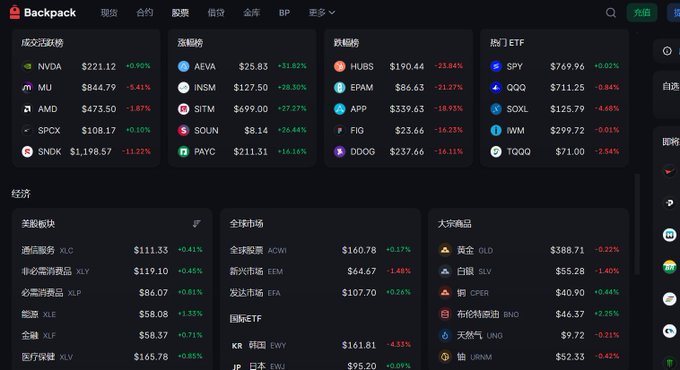Open the 借贷 nav tab
Viewport: 680px width, 370px height.
pos(216,13)
